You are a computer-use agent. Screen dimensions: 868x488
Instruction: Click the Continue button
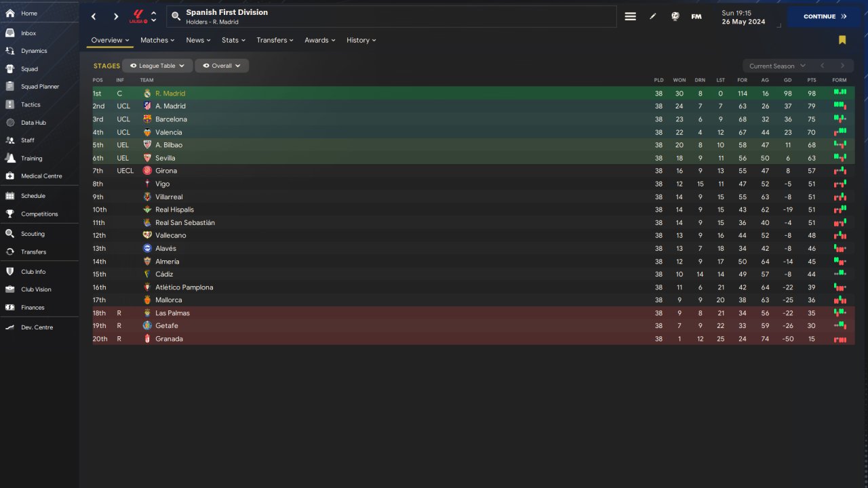(x=825, y=17)
